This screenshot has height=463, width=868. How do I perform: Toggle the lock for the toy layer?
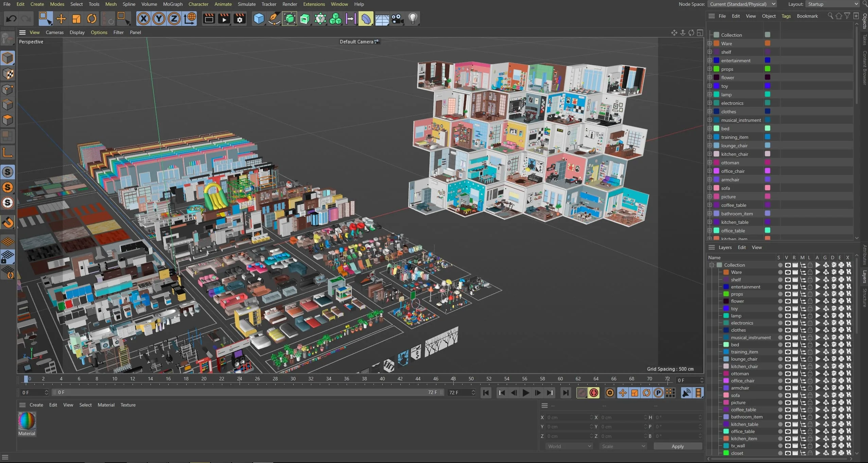[810, 309]
